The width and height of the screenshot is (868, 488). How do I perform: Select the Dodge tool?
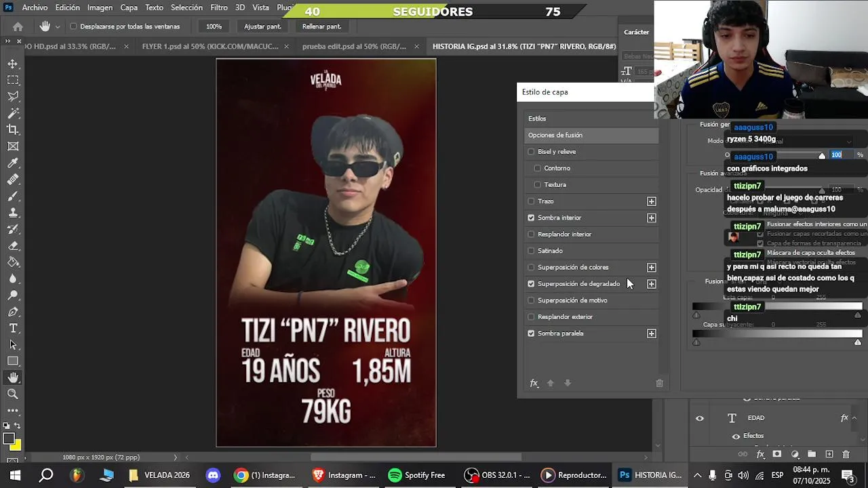pos(13,295)
